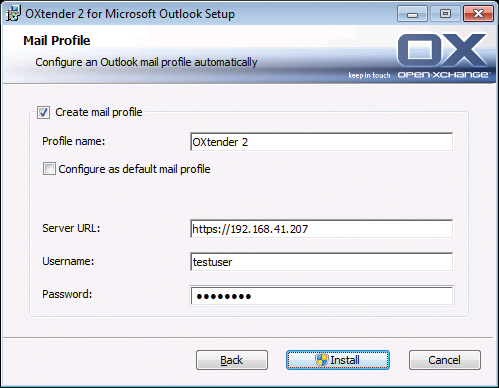Cancel the OXtender setup
This screenshot has height=388, width=499.
click(x=445, y=360)
